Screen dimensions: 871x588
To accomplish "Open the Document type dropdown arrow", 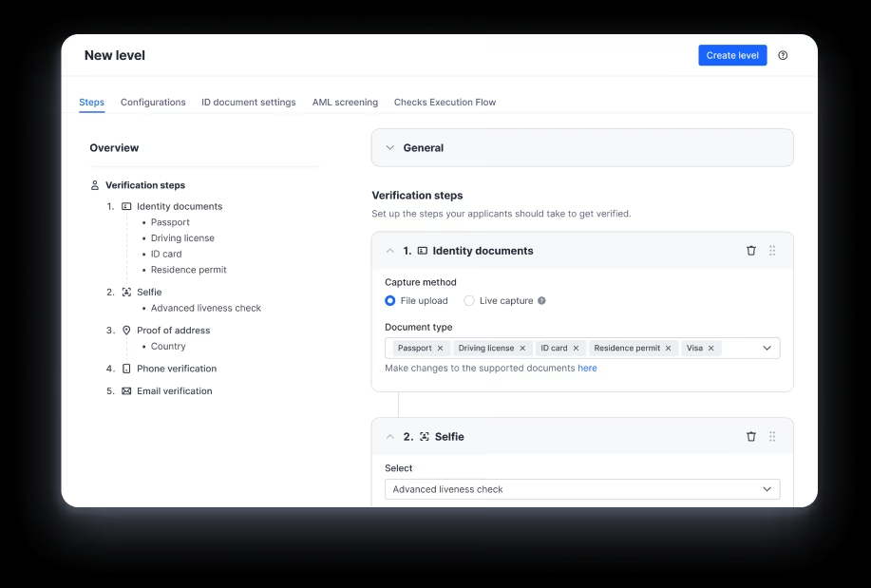I will (767, 348).
